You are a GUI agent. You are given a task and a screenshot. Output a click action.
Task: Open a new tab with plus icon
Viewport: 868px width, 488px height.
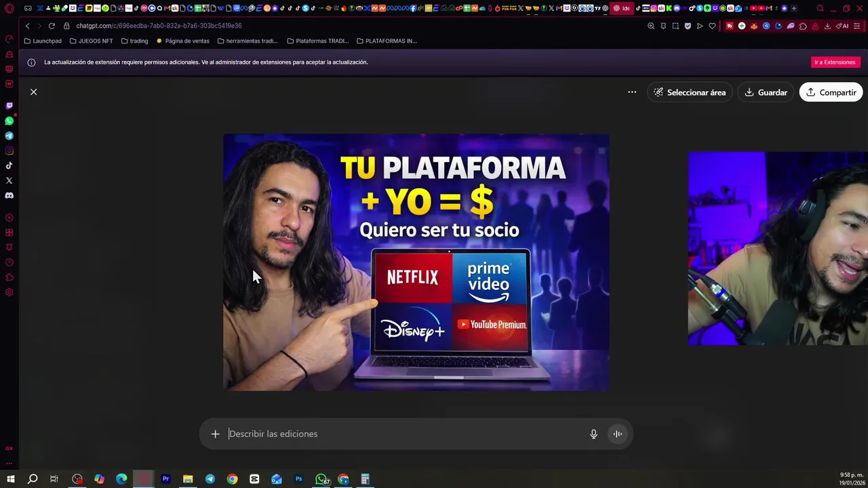[x=794, y=8]
